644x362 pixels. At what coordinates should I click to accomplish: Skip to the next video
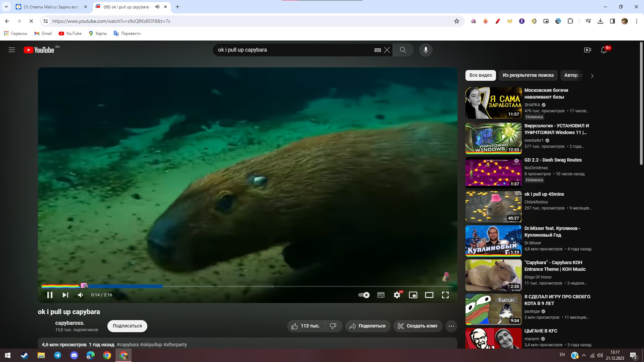tap(65, 295)
